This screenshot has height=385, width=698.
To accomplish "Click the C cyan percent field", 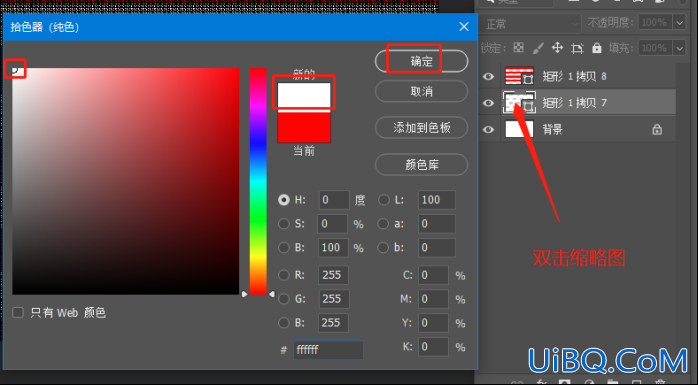I will click(x=433, y=275).
